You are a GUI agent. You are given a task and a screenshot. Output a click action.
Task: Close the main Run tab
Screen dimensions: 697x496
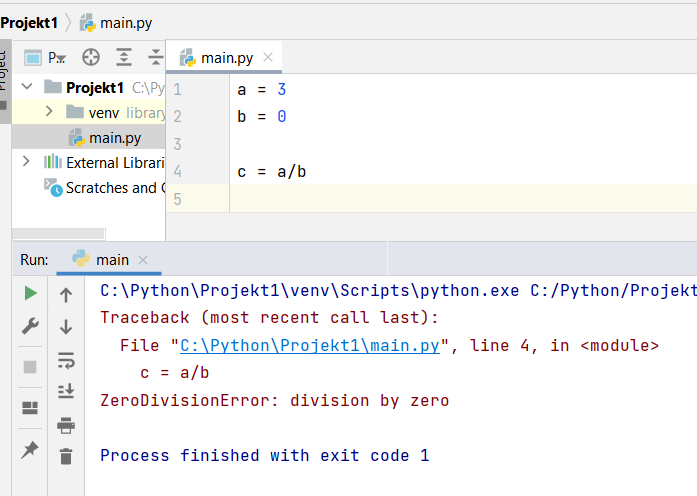[x=144, y=259]
